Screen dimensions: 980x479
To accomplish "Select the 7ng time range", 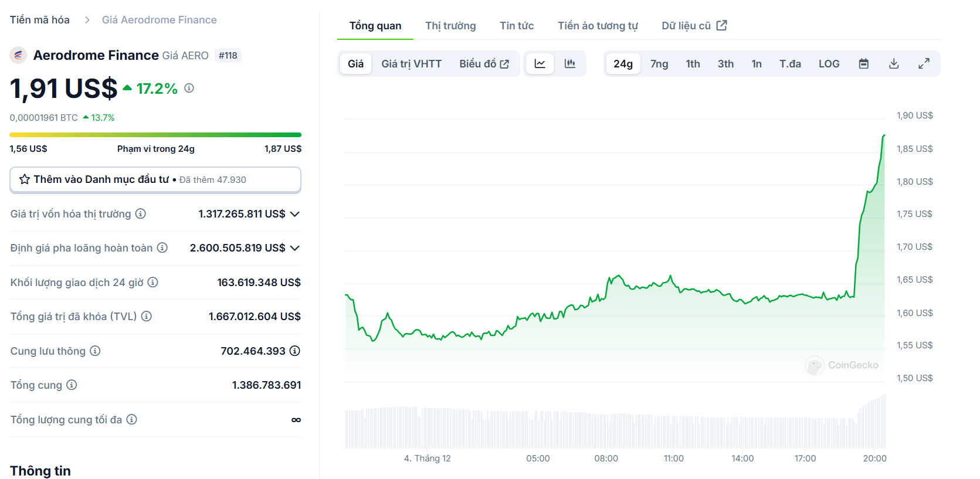I will point(659,63).
